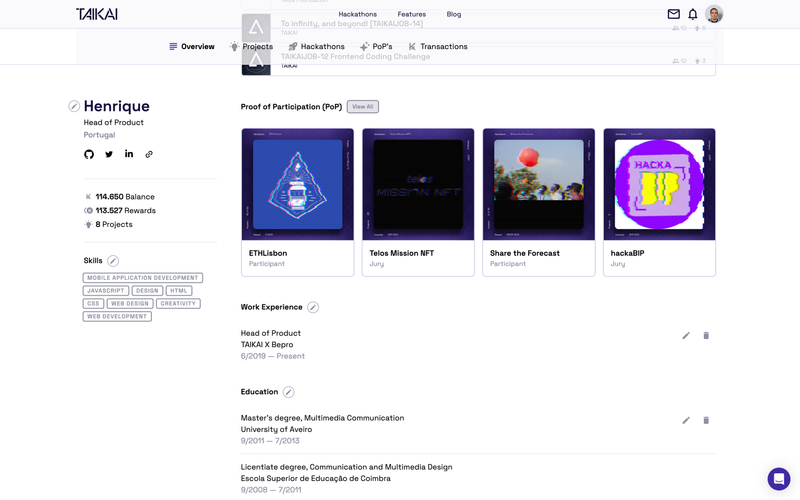Viewport: 800px width, 500px height.
Task: Select the JavaScript skill tag
Action: pos(106,291)
